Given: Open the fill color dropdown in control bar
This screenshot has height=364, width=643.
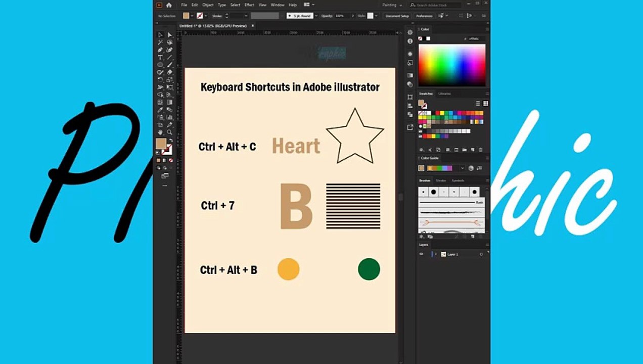Looking at the screenshot, I should point(192,16).
